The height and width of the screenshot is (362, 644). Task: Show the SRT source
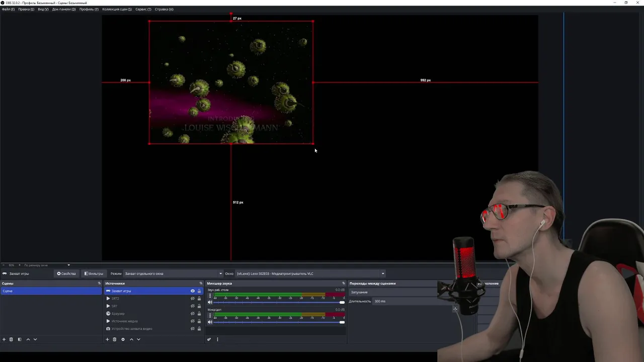192,306
